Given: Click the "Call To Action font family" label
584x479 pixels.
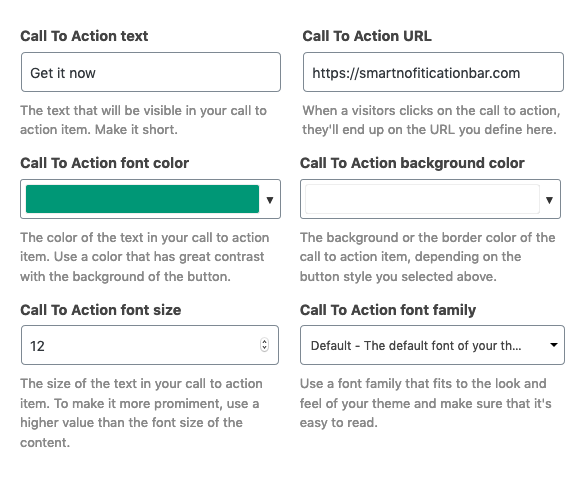Looking at the screenshot, I should pos(388,310).
